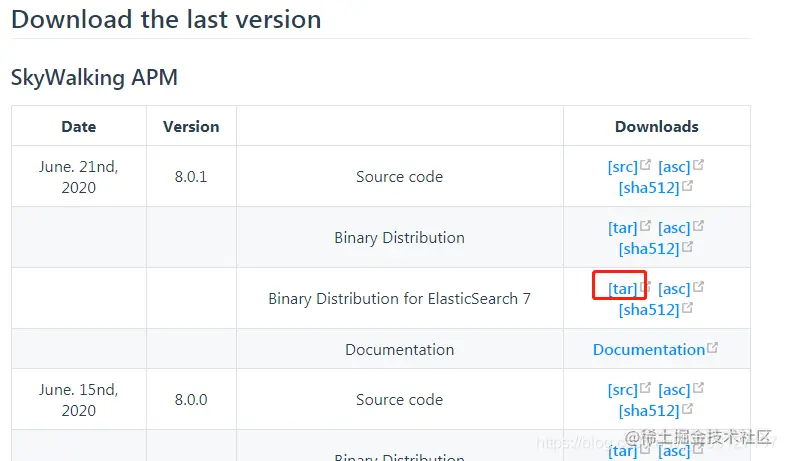This screenshot has height=461, width=787.
Task: Click external-link icon beside 8.0.1 Binary Distribution [tar]
Action: [x=645, y=225]
